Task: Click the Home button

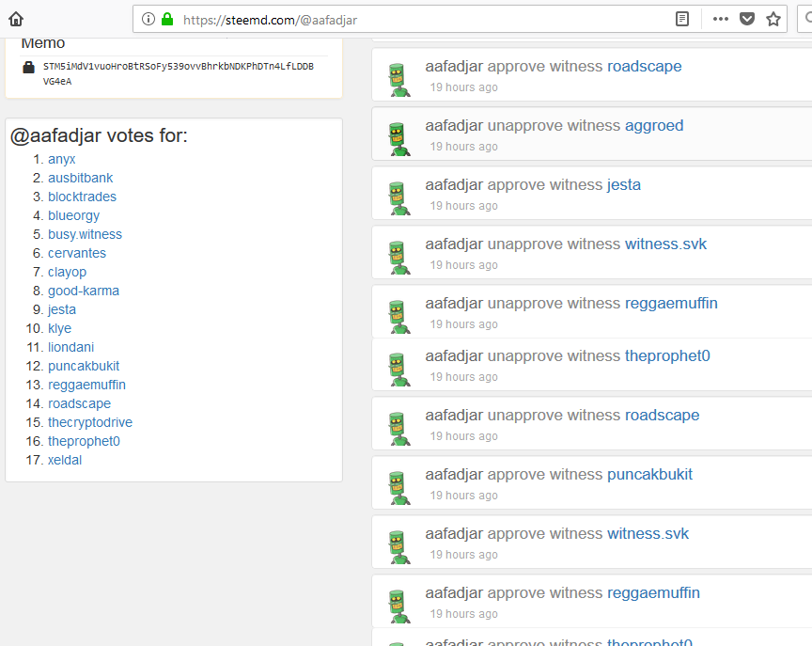Action: tap(14, 18)
